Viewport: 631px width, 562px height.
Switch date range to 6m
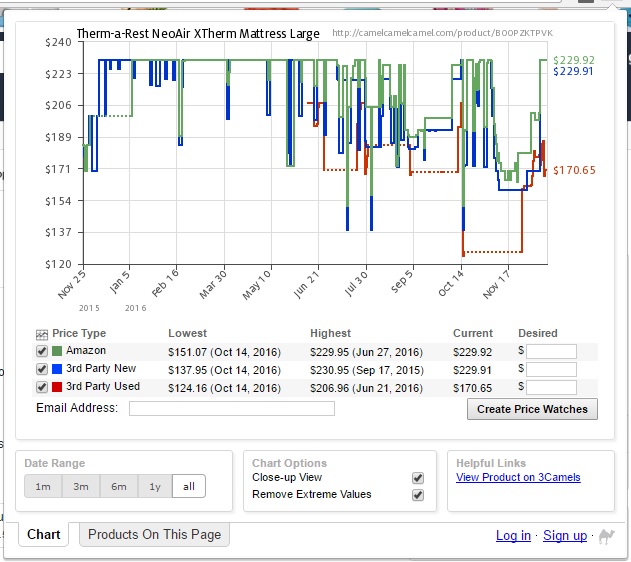tap(118, 487)
